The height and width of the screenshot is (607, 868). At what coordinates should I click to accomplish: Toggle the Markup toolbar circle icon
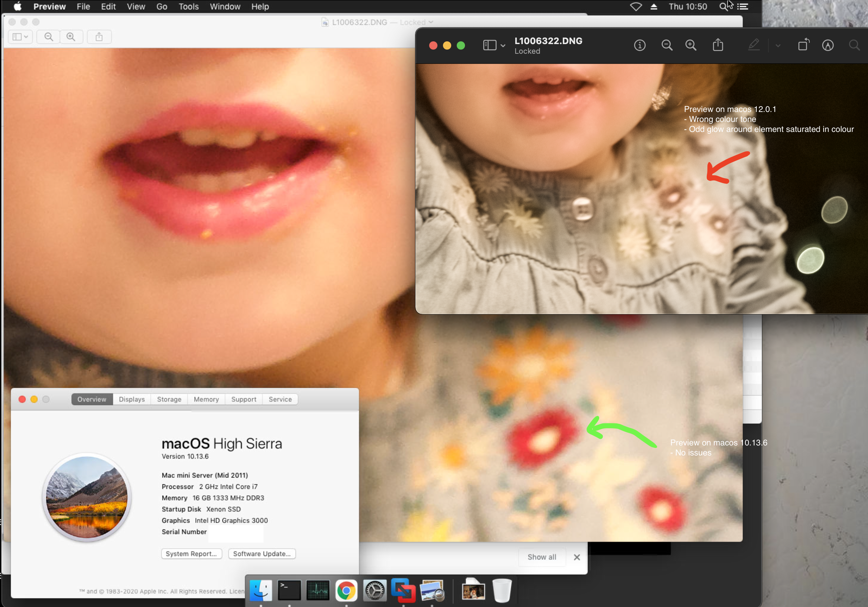pyautogui.click(x=828, y=45)
